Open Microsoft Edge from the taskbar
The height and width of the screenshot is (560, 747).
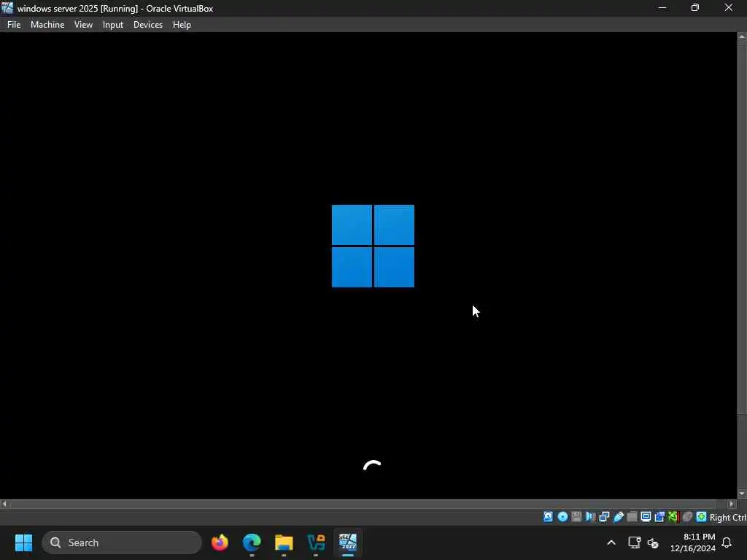252,542
